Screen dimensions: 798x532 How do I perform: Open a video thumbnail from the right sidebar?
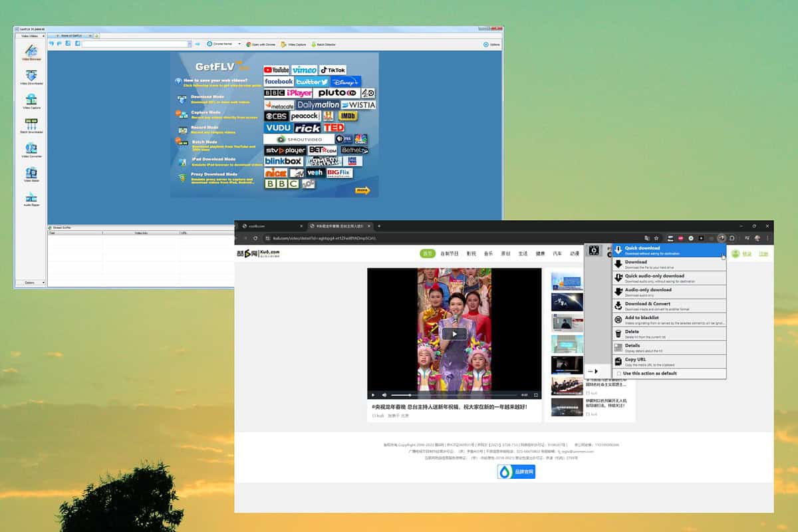tap(566, 279)
